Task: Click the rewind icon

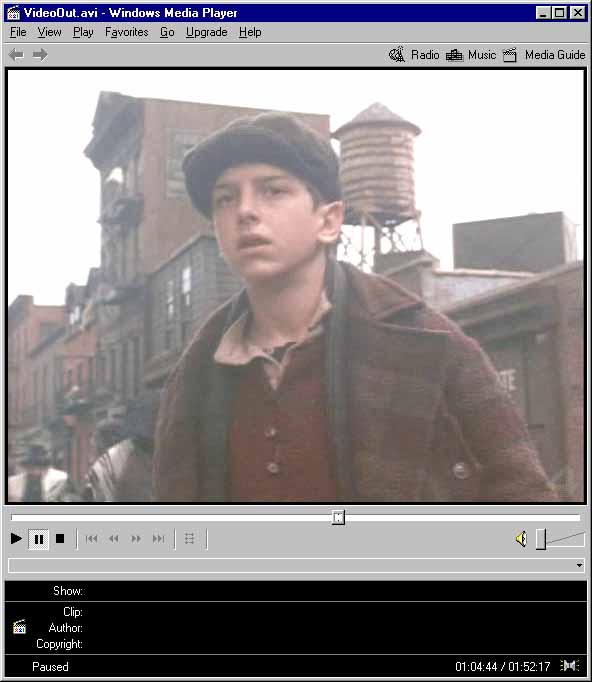Action: [114, 539]
